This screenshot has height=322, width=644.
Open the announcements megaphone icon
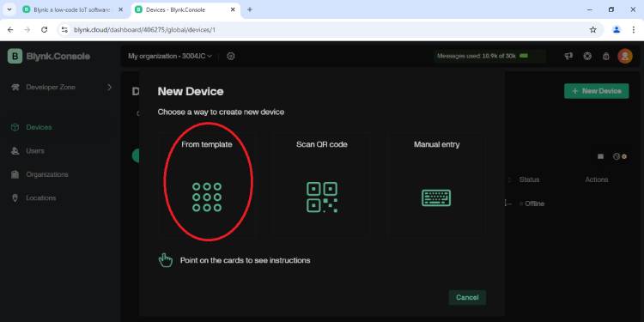click(x=568, y=56)
